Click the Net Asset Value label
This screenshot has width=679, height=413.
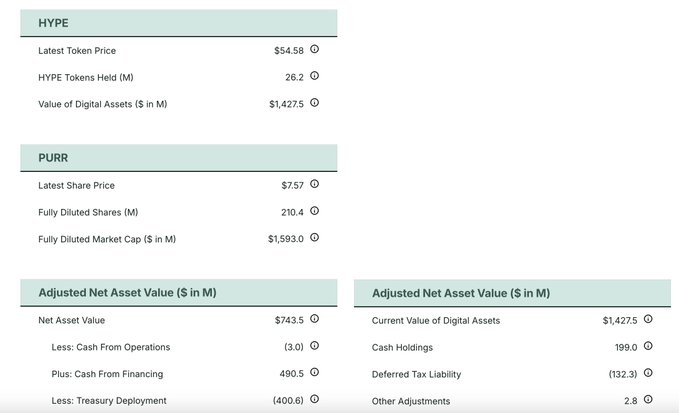point(71,320)
